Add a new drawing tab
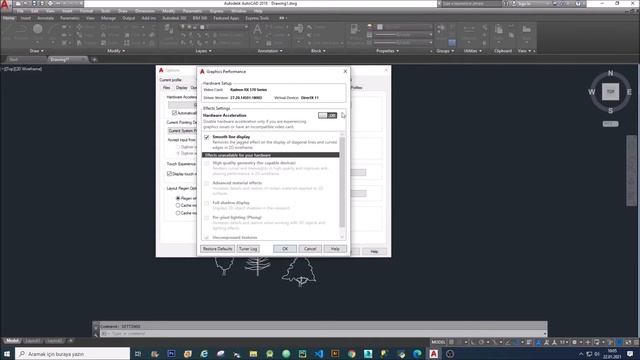Image resolution: width=640 pixels, height=360 pixels. (94, 60)
